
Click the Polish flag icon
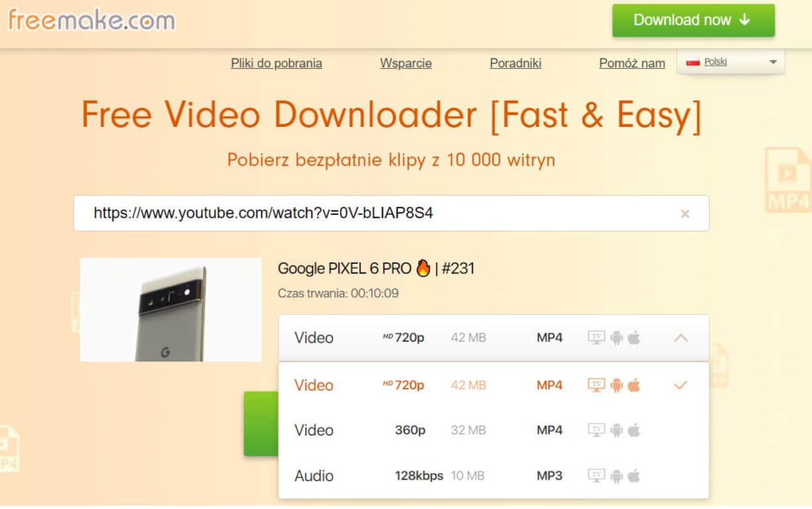click(693, 62)
